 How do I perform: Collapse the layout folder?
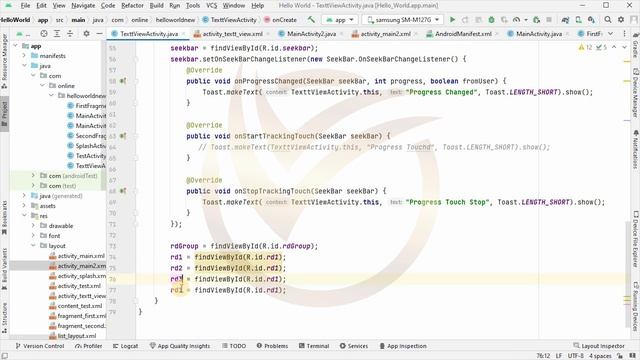33,246
